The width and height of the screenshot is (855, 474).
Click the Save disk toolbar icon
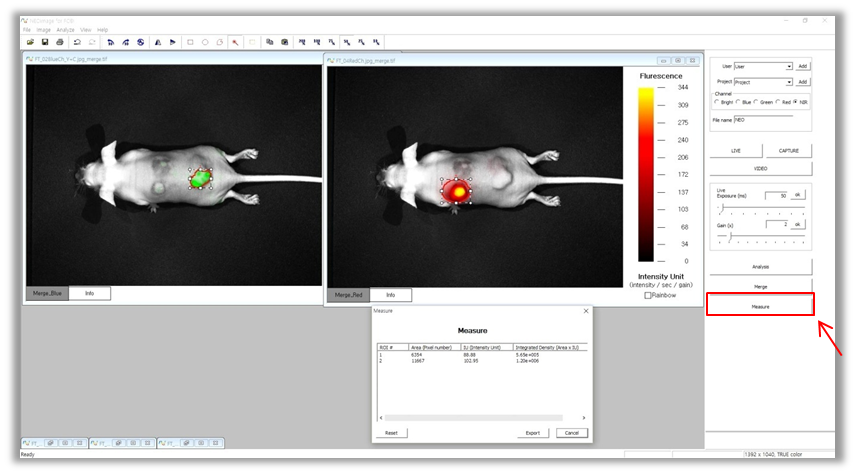[45, 42]
